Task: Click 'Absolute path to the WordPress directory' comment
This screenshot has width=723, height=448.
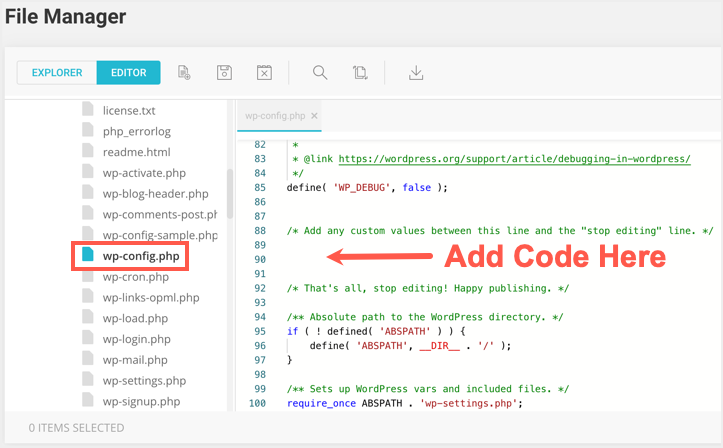Action: click(425, 317)
